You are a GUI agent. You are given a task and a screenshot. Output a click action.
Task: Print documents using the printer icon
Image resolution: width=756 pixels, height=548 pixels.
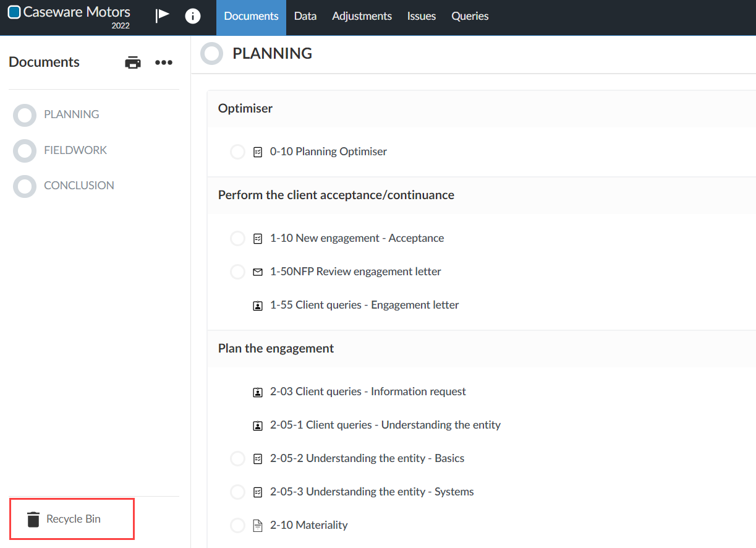[x=133, y=62]
